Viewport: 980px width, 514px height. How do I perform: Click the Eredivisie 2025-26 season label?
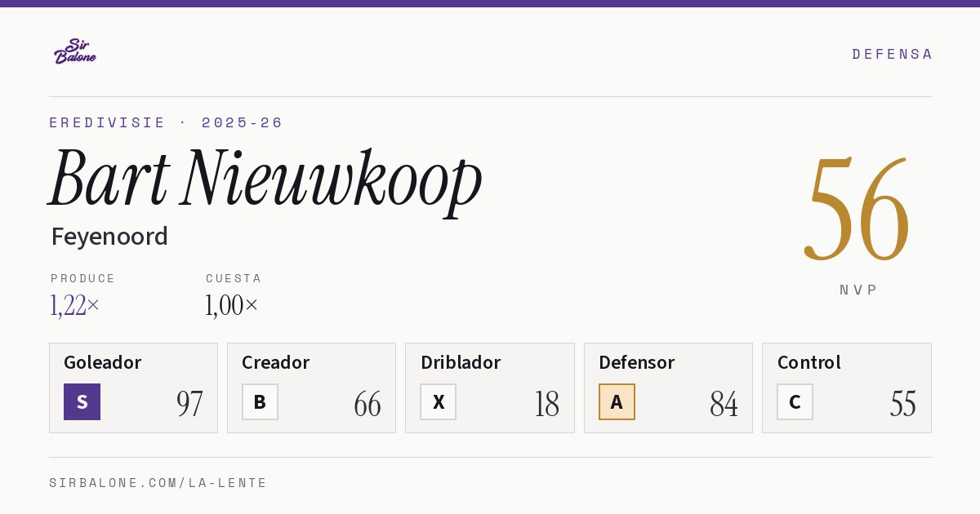166,122
